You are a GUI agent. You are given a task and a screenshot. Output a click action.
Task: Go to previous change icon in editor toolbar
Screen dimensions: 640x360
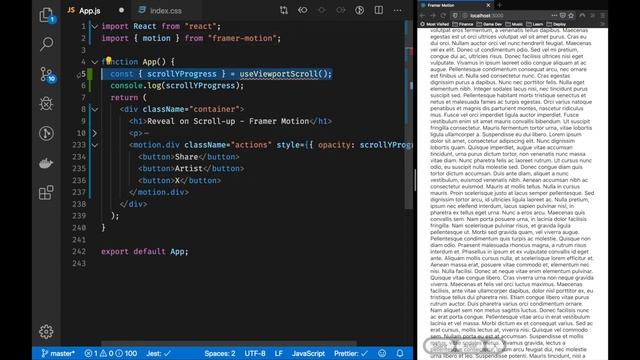tap(302, 10)
